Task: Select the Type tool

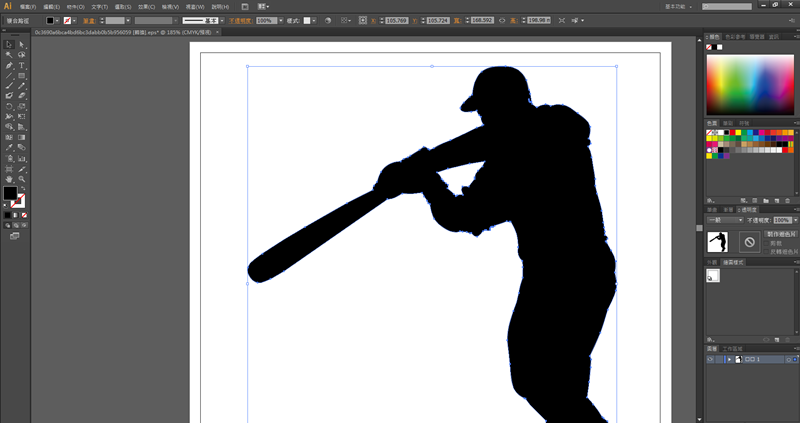Action: point(21,65)
